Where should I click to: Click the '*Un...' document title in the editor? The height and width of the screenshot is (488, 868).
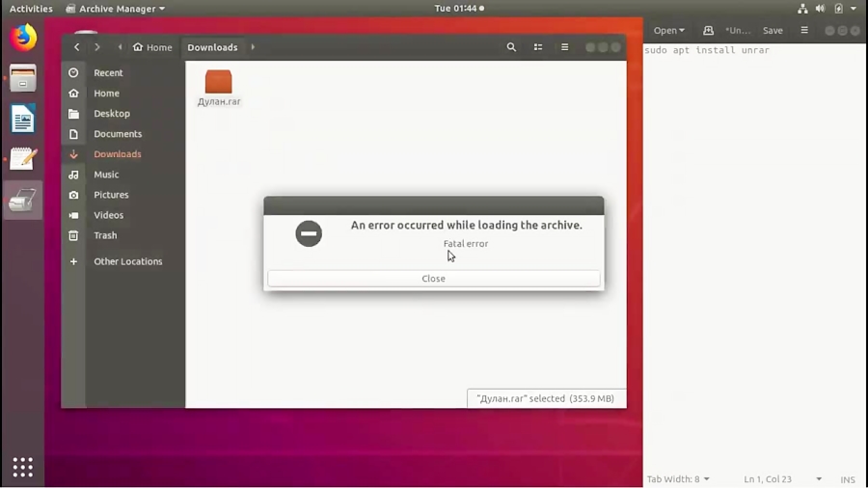738,31
